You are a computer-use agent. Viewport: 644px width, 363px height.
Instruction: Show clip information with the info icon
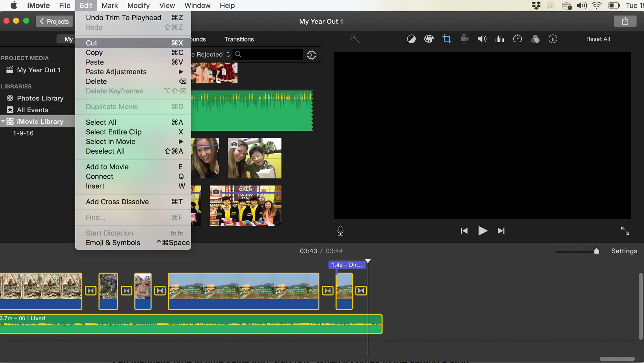point(553,39)
